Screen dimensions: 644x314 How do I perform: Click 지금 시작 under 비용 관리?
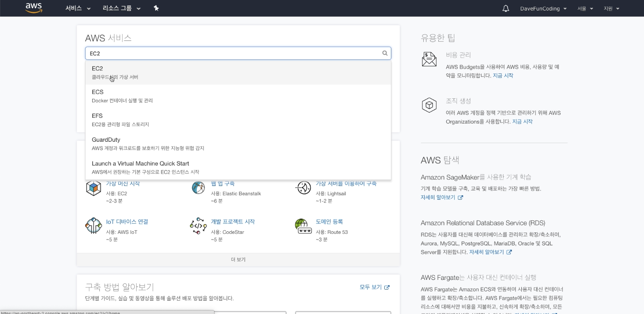(503, 76)
